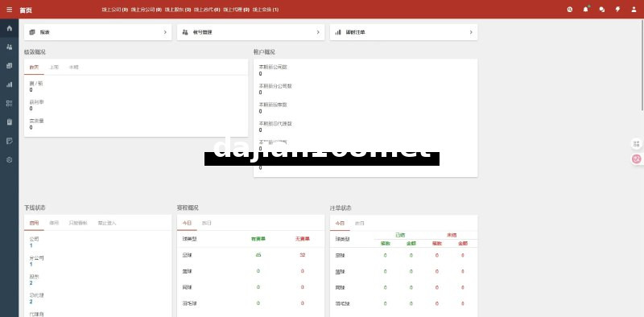The image size is (644, 317).
Task: Open the clipboard icon in sidebar
Action: pyautogui.click(x=10, y=122)
